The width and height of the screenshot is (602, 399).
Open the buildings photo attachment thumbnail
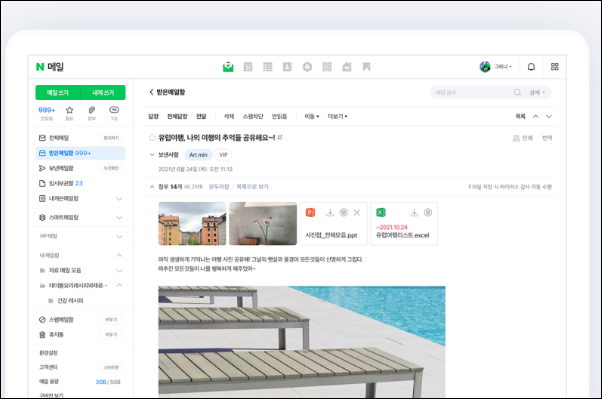(192, 224)
